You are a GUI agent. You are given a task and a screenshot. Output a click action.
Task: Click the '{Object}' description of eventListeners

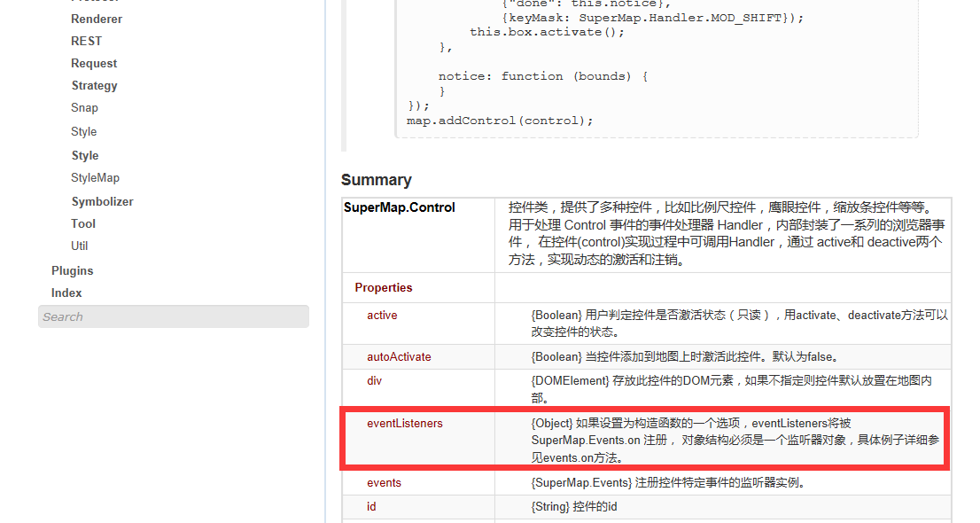(x=735, y=441)
